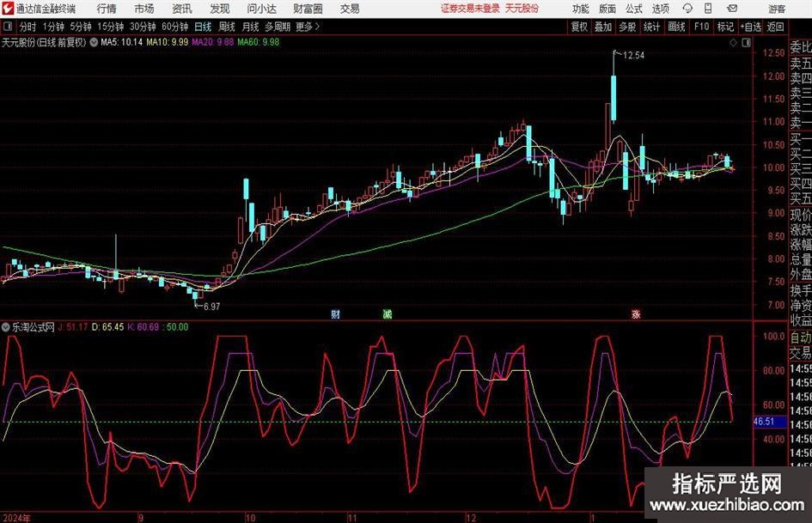Viewport: 812px width, 523px height.
Task: Expand the dropdown circle beside 乐淘公式网 indicator
Action: pyautogui.click(x=6, y=326)
